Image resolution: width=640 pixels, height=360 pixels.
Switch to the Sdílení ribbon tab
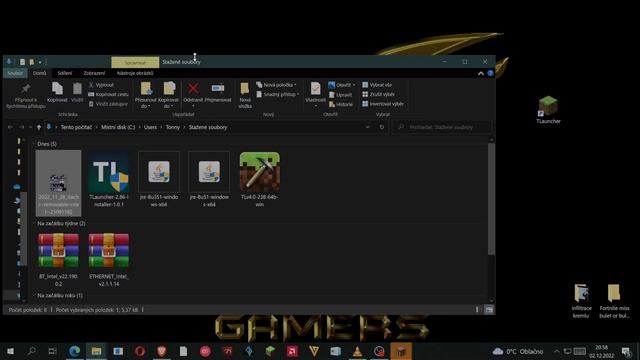click(x=64, y=73)
